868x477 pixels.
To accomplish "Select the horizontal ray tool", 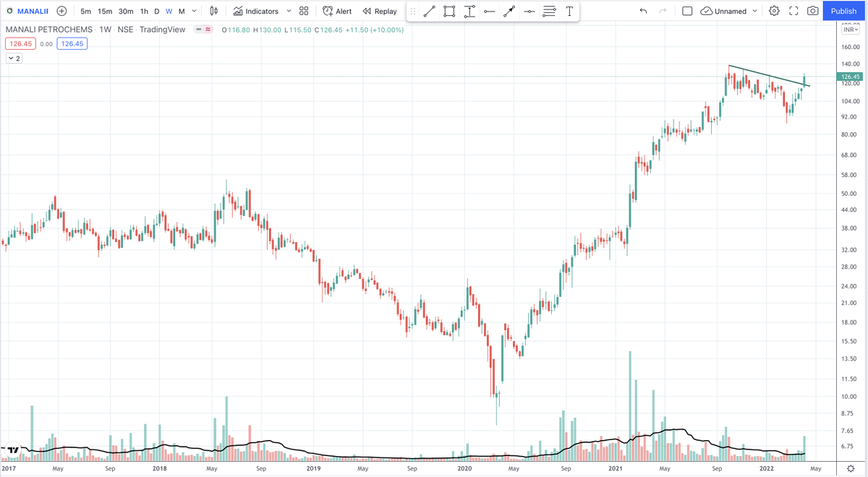I will coord(490,11).
